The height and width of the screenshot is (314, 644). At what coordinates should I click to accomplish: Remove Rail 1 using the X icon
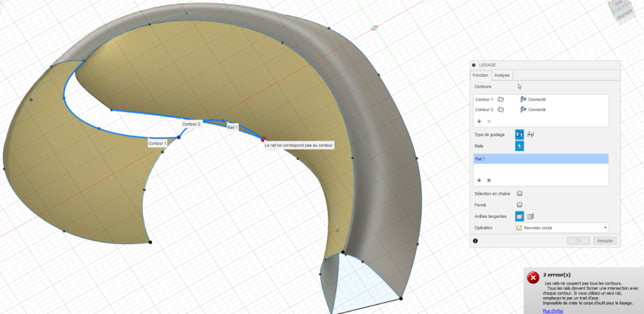click(x=489, y=181)
